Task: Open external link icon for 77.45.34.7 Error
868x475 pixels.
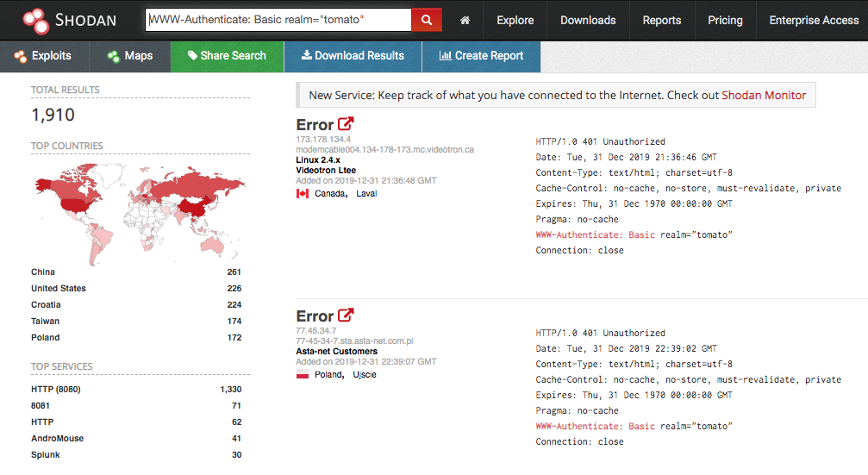Action: click(x=346, y=315)
